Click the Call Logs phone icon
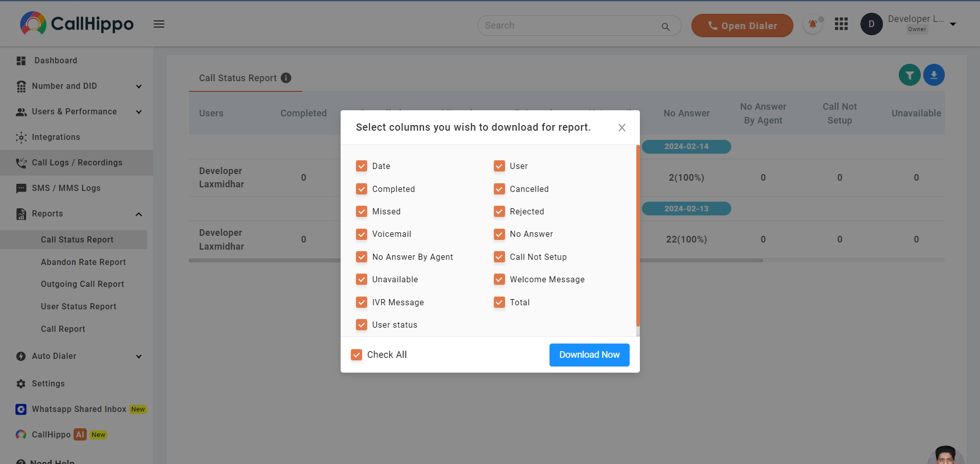980x464 pixels. tap(21, 163)
